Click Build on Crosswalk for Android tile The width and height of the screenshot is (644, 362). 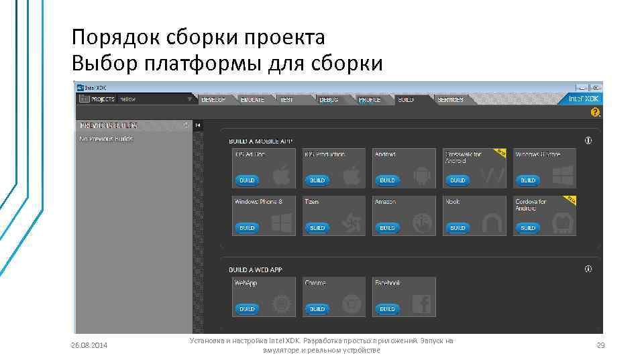point(458,180)
